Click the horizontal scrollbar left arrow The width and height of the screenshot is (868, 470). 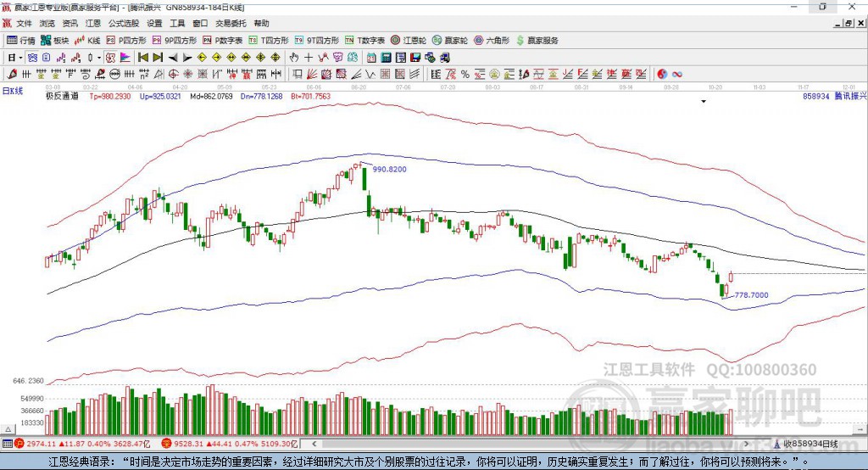tap(314, 444)
